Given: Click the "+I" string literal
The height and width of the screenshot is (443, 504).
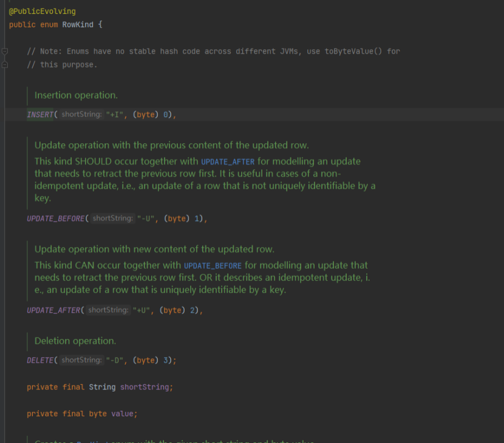Looking at the screenshot, I should [114, 115].
